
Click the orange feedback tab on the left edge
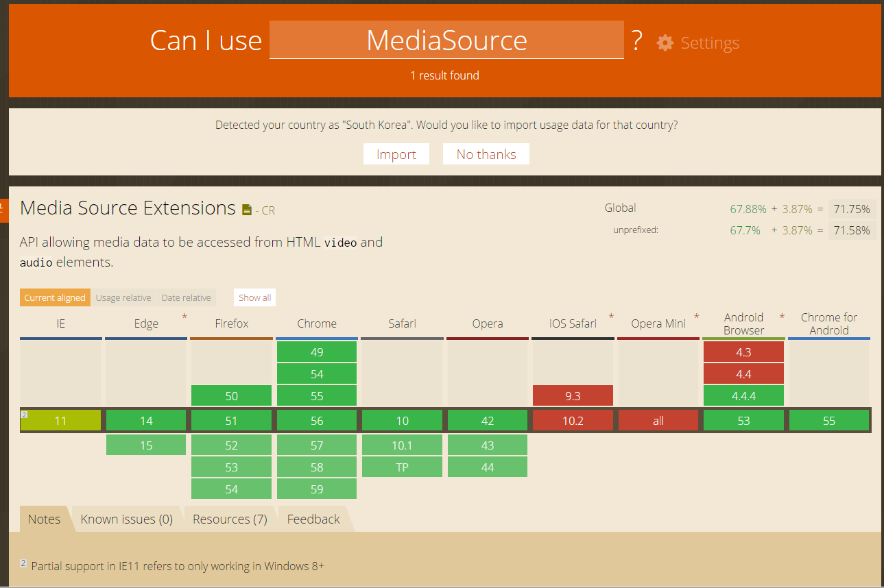3,210
